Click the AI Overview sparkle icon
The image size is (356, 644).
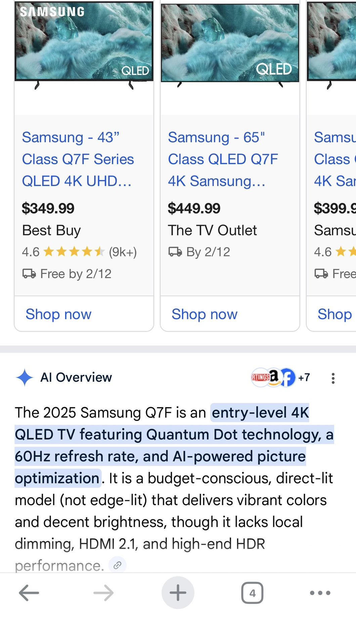coord(25,377)
